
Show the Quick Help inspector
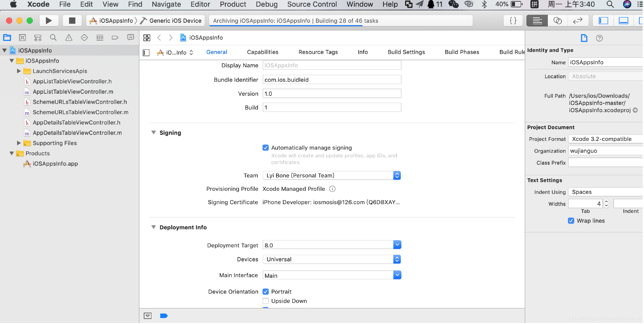[599, 38]
